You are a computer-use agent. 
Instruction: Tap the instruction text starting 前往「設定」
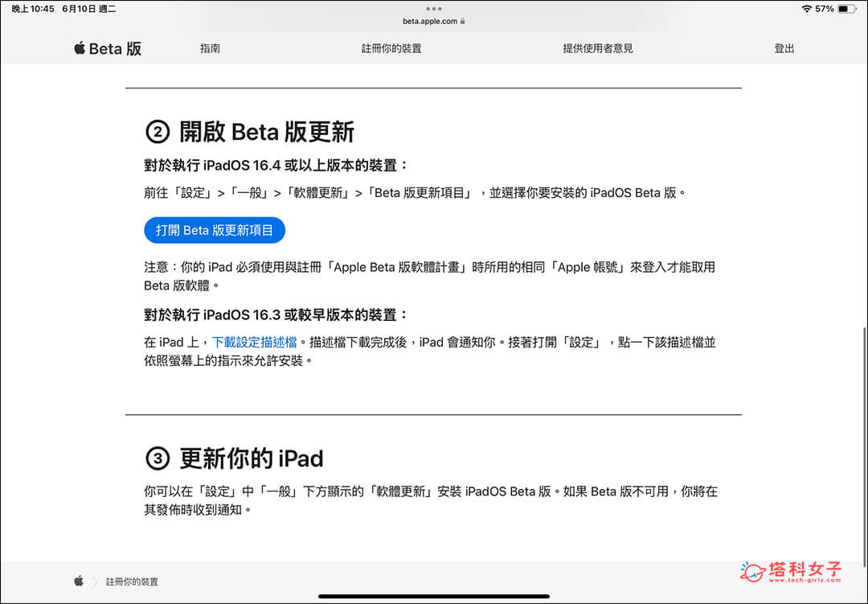tap(415, 192)
